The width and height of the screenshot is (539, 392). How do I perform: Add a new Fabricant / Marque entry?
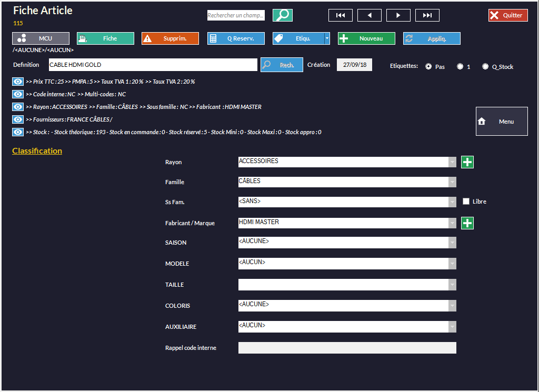(x=467, y=223)
